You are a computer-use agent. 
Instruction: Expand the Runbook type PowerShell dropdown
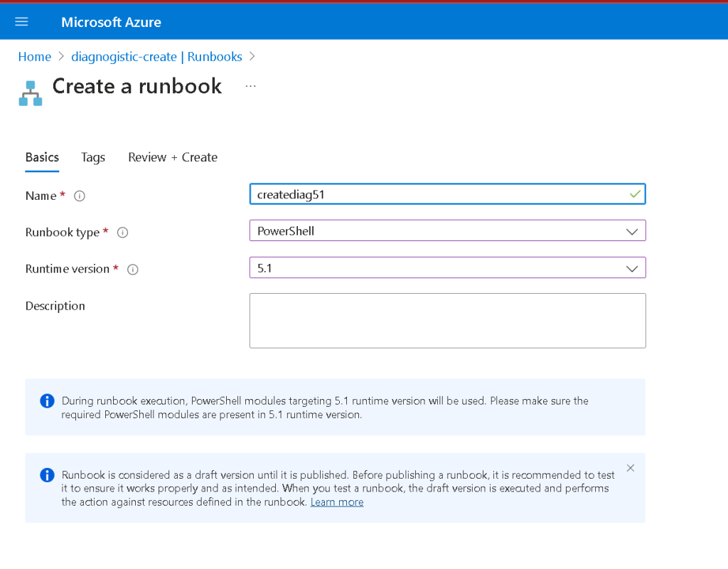pos(448,230)
